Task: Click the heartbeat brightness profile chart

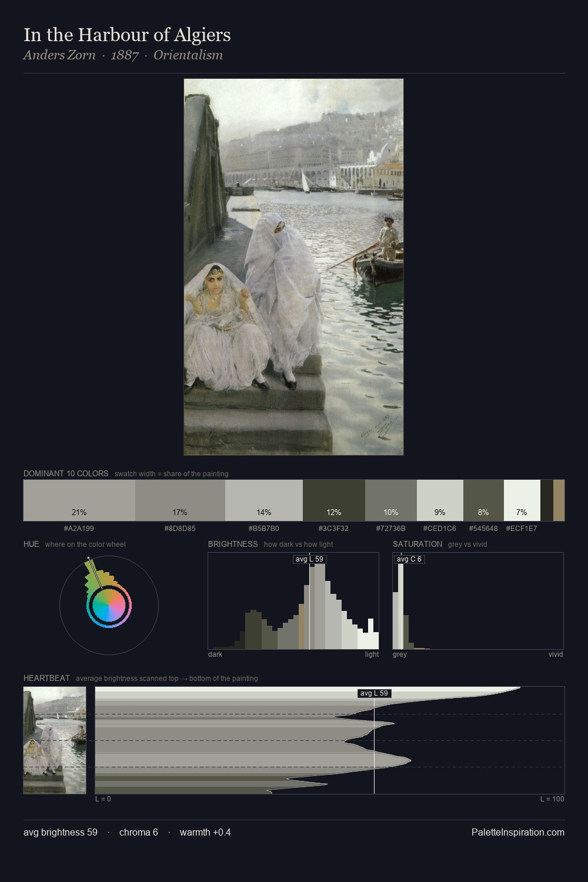Action: coord(330,740)
